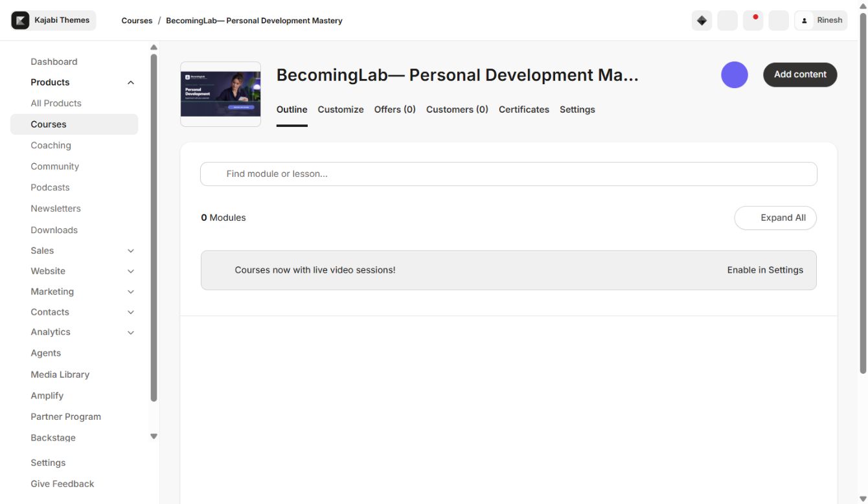Open Newsletters in the sidebar
868x504 pixels.
[x=56, y=209]
